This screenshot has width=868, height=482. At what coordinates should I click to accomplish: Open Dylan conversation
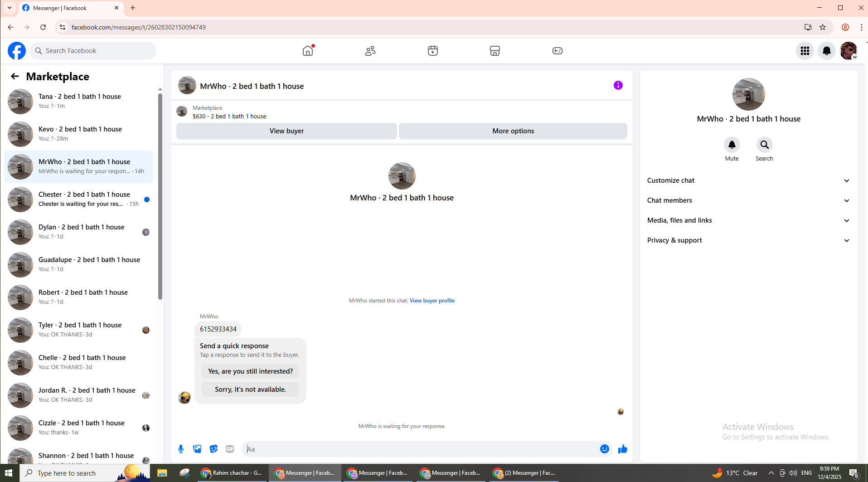pos(79,232)
